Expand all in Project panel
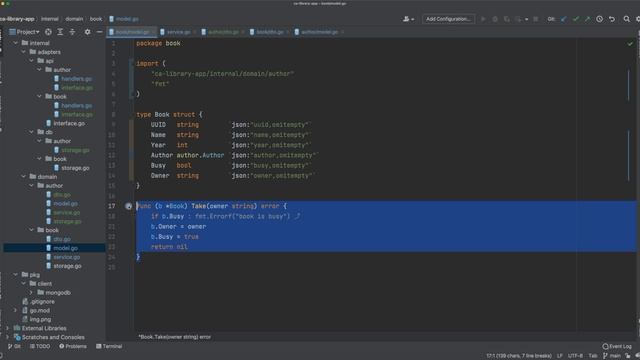 (x=60, y=32)
